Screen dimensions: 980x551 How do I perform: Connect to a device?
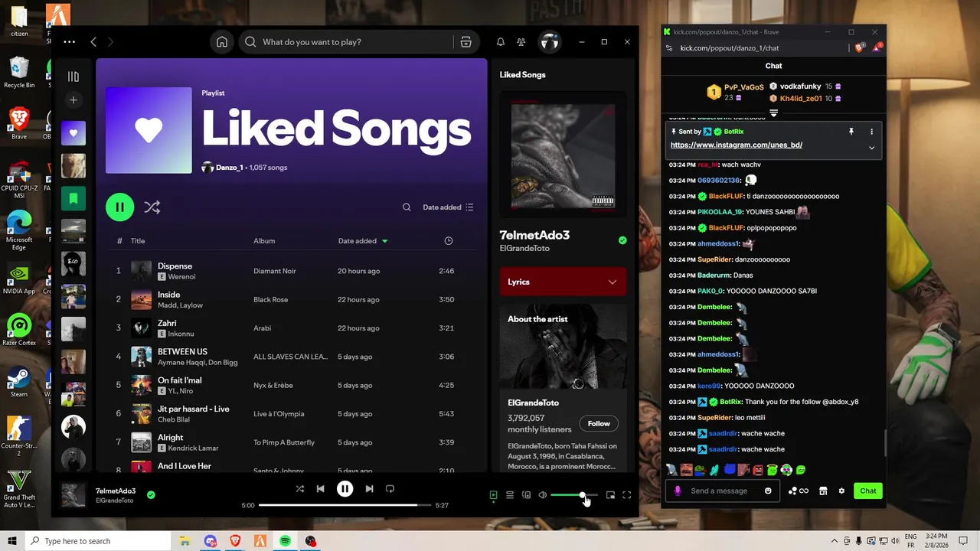(526, 495)
